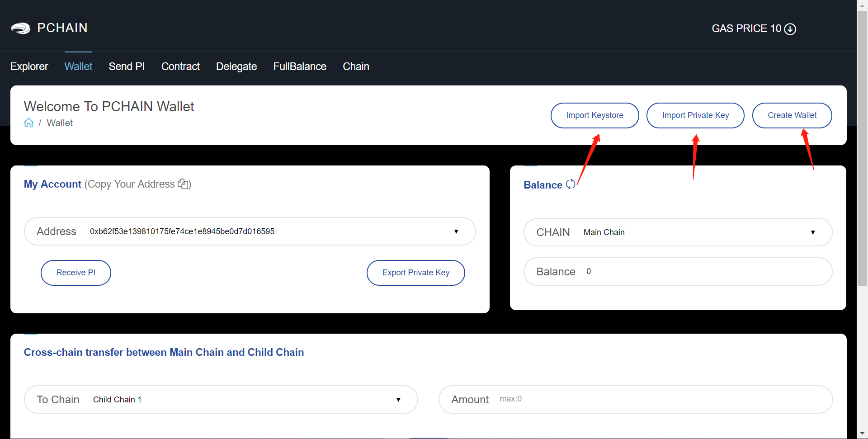Copy address using the copy icon

[183, 184]
